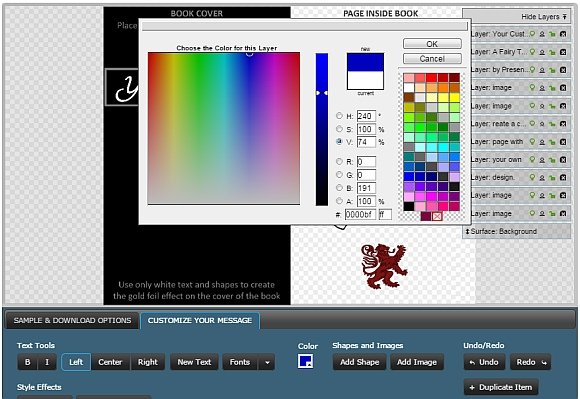The height and width of the screenshot is (399, 580).
Task: Click person icon on 'page with' layer
Action: coord(542,142)
